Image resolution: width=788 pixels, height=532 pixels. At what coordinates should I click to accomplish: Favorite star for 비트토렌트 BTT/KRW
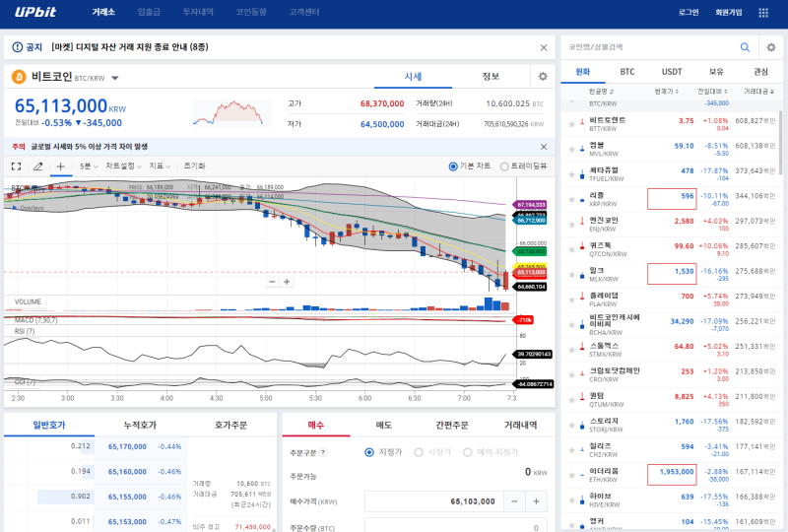coord(571,124)
